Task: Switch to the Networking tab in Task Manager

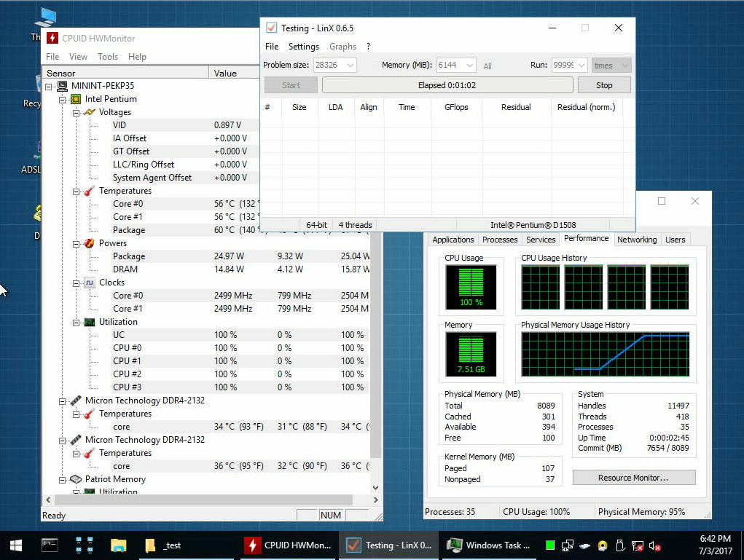Action: (x=637, y=240)
